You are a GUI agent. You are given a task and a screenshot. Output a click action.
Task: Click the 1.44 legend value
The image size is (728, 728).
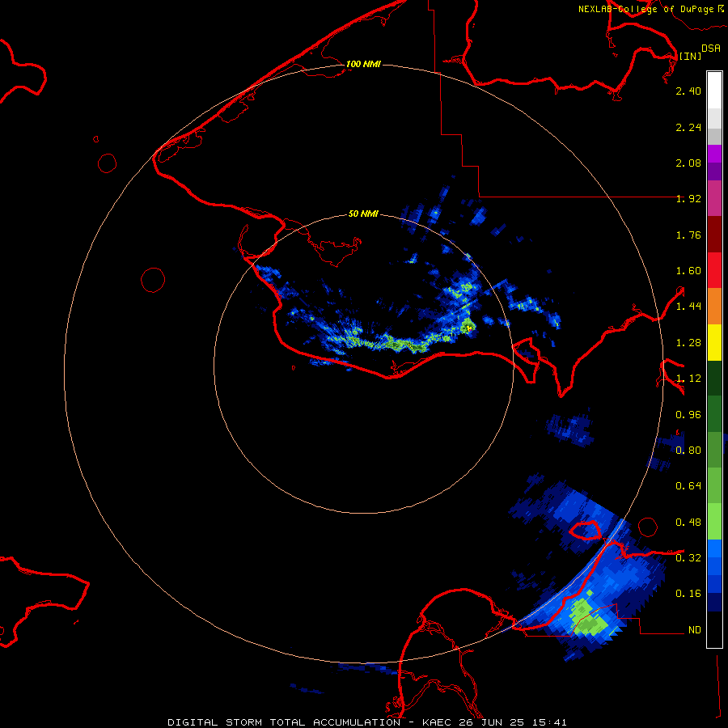[688, 306]
